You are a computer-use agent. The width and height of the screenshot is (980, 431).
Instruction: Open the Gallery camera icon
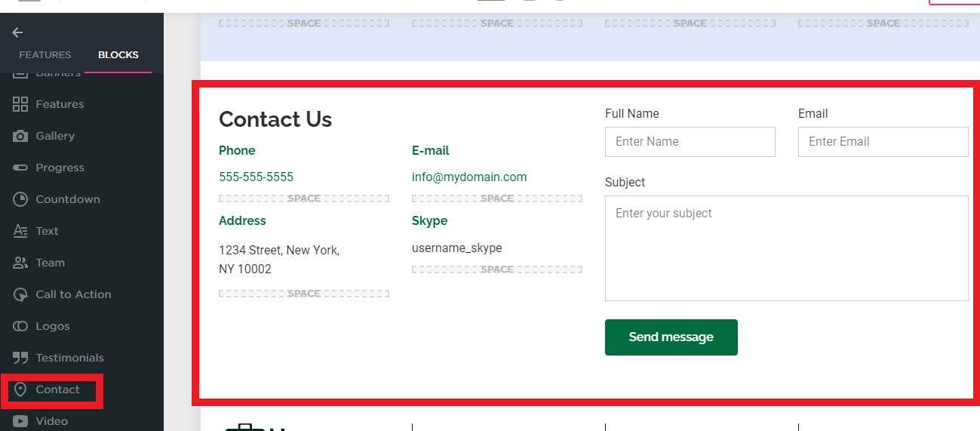point(20,136)
